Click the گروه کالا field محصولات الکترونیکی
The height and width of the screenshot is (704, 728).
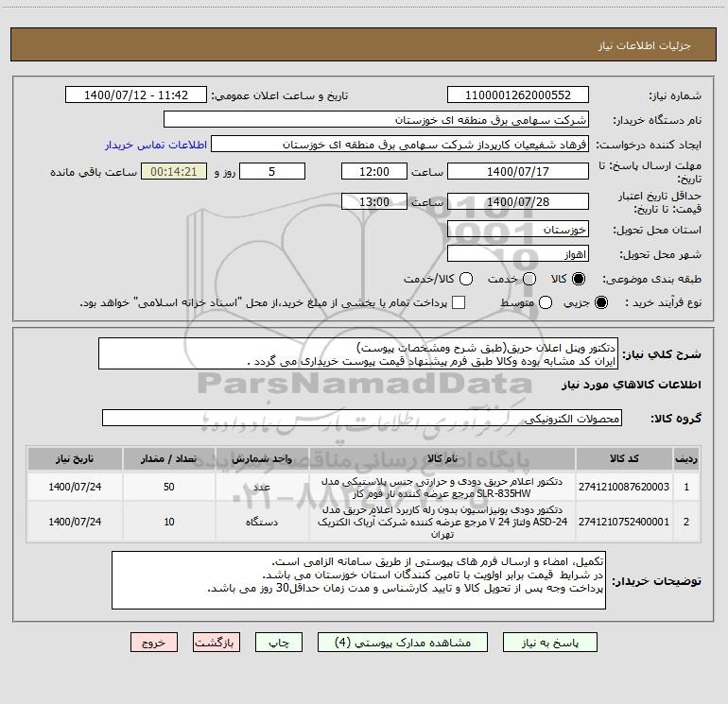[362, 418]
